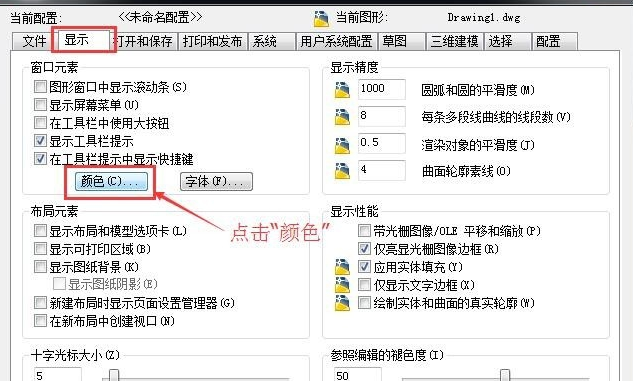Click the 参照编辑的褪色度 slider handle
633x381 pixels.
pos(505,375)
